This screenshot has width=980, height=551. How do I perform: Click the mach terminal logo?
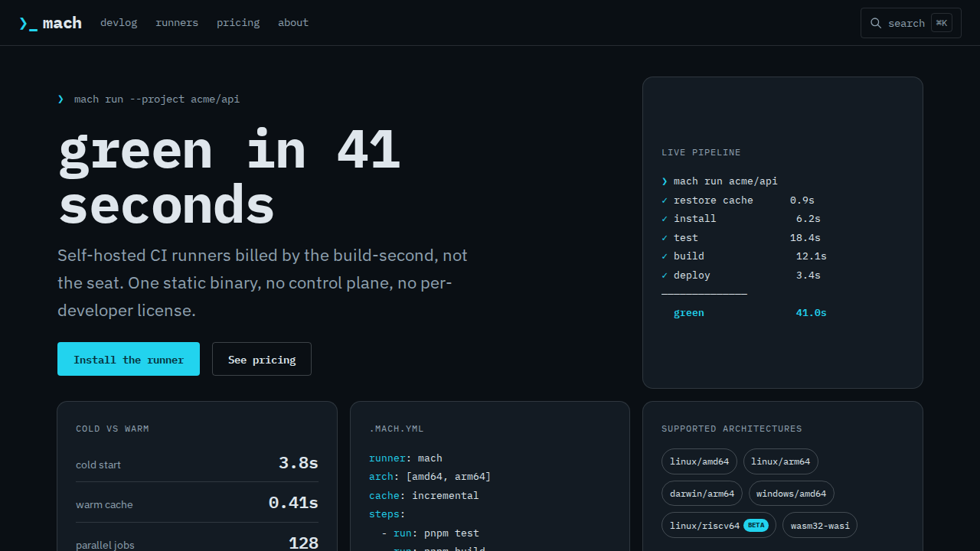51,23
